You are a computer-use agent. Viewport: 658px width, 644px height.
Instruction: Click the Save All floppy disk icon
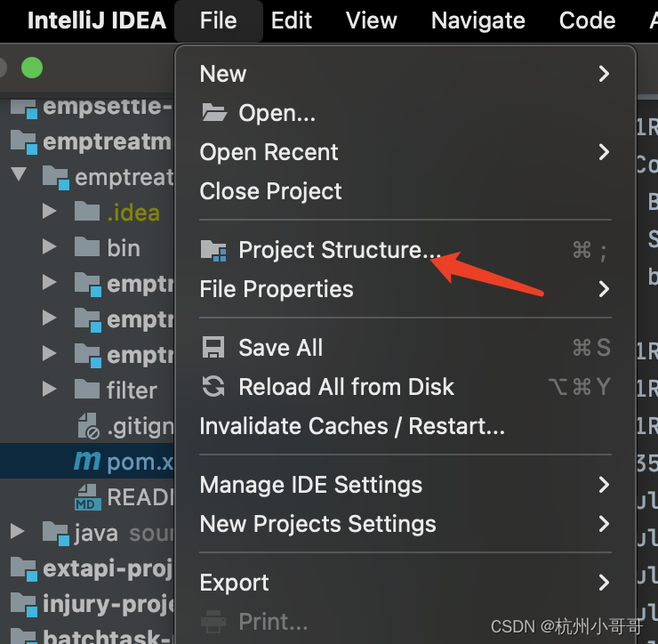[x=213, y=347]
